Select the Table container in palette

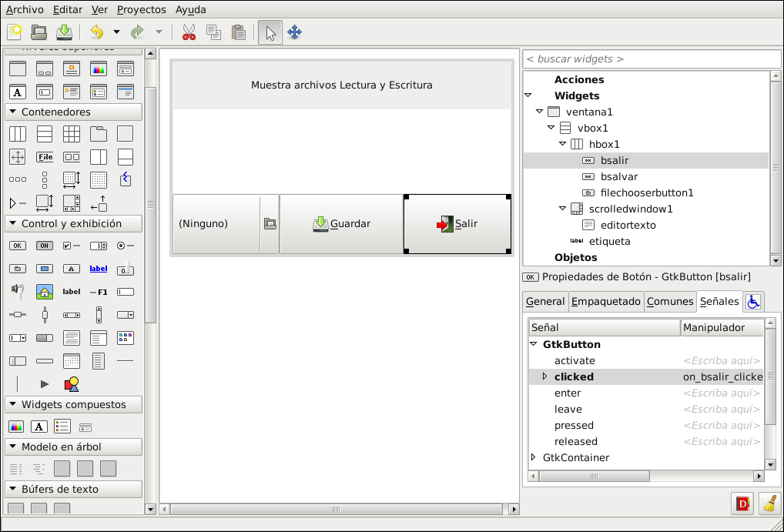coord(72,134)
